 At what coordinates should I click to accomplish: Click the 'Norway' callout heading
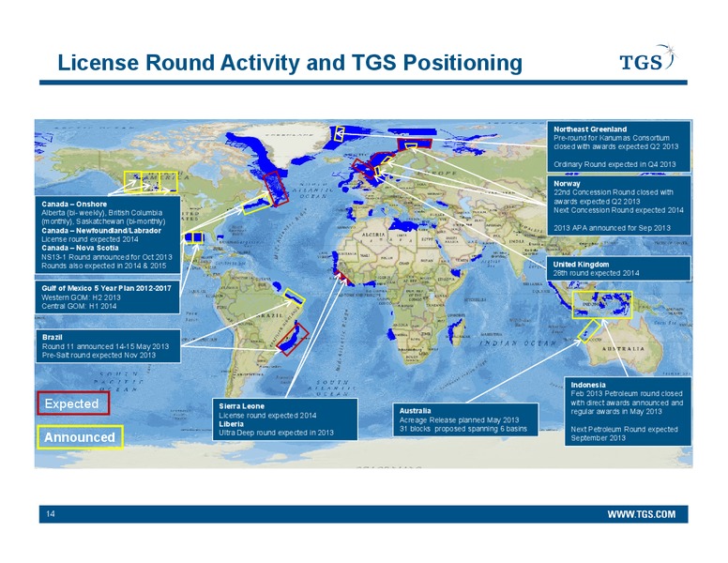pyautogui.click(x=567, y=184)
